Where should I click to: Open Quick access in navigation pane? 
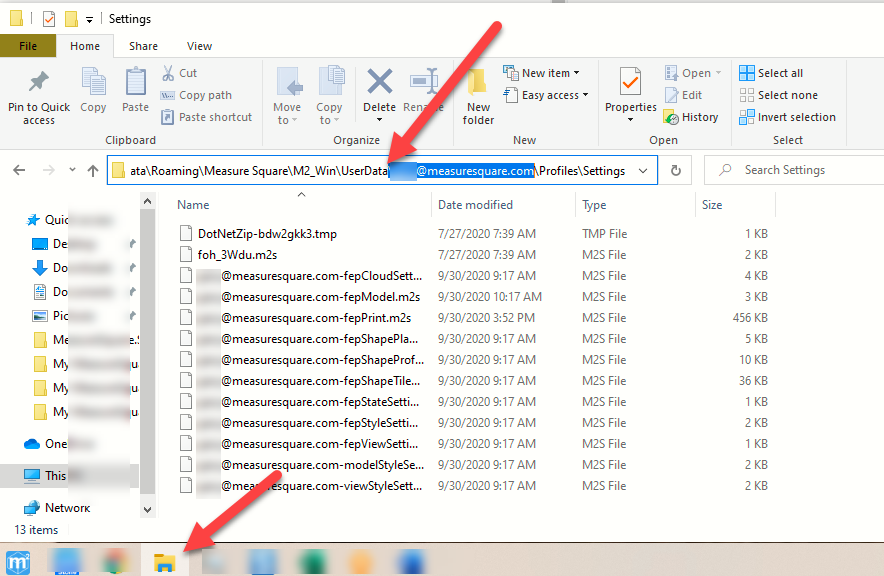click(68, 220)
